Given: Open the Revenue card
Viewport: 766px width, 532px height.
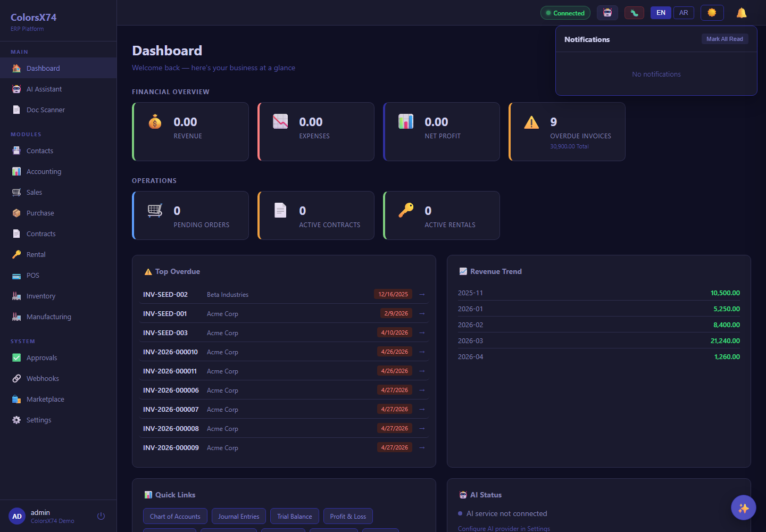Looking at the screenshot, I should pyautogui.click(x=190, y=131).
